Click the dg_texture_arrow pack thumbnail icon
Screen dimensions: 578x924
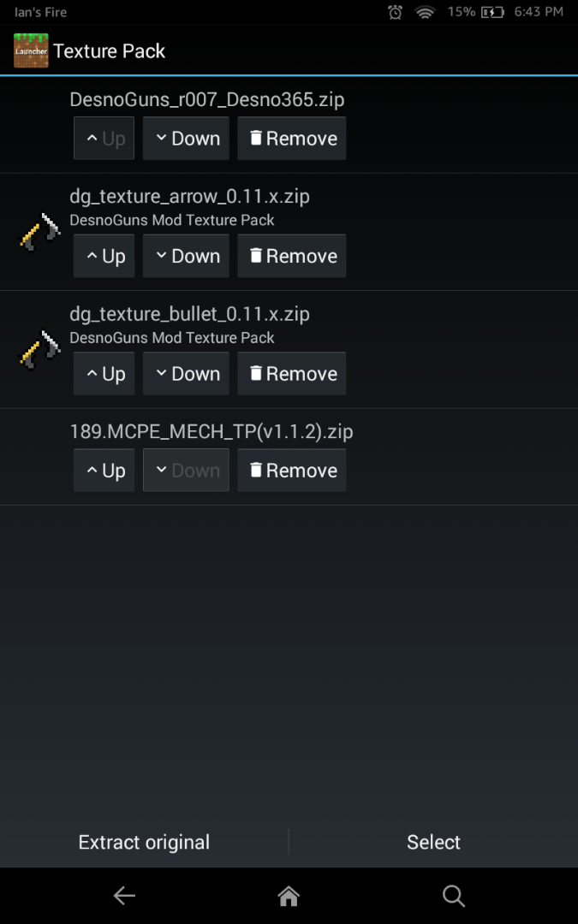(x=39, y=232)
